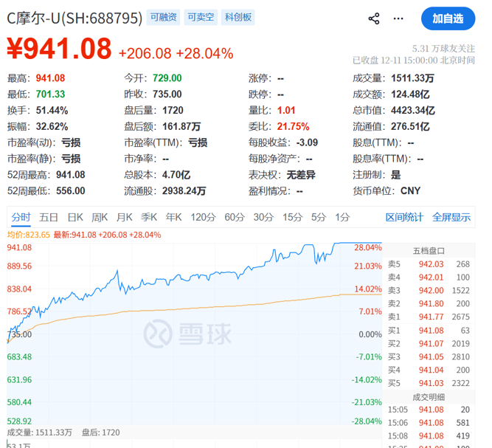Click the share icon near the stock title
492x448 pixels.
pos(374,18)
